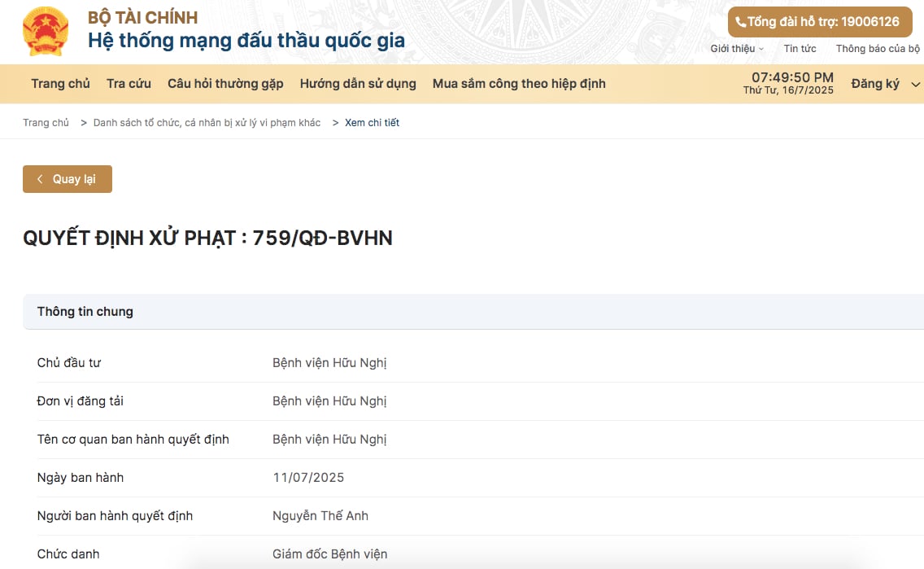Open the Giới thiệu dropdown menu
The width and height of the screenshot is (924, 569).
tap(733, 49)
